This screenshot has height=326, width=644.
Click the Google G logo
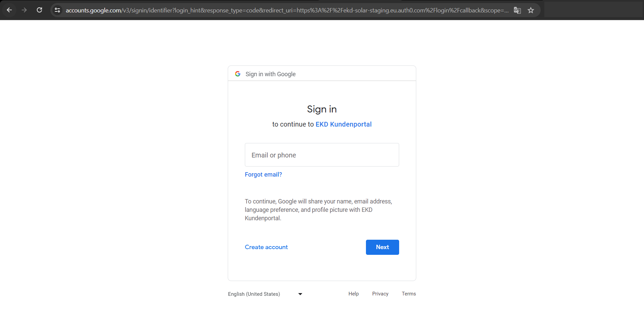[x=238, y=74]
